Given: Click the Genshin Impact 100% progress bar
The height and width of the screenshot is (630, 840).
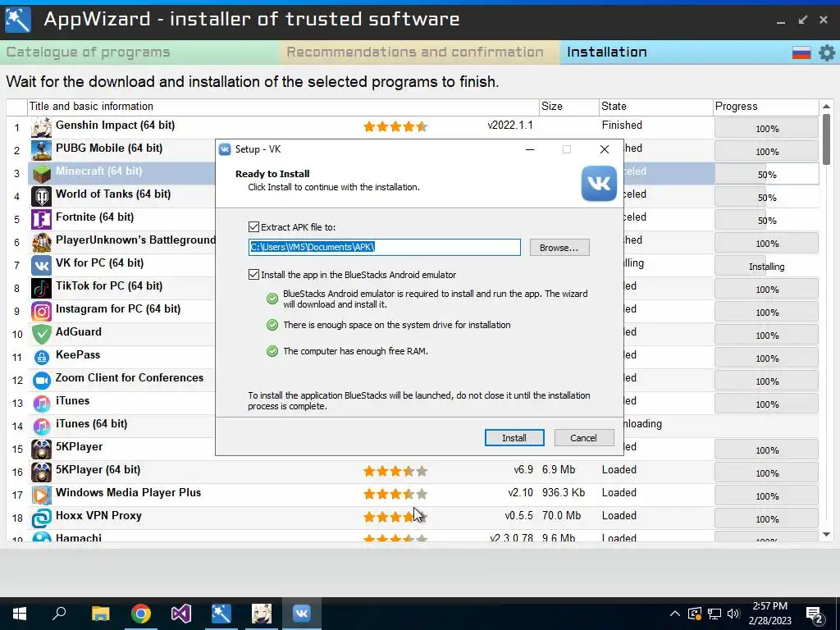Looking at the screenshot, I should click(767, 129).
